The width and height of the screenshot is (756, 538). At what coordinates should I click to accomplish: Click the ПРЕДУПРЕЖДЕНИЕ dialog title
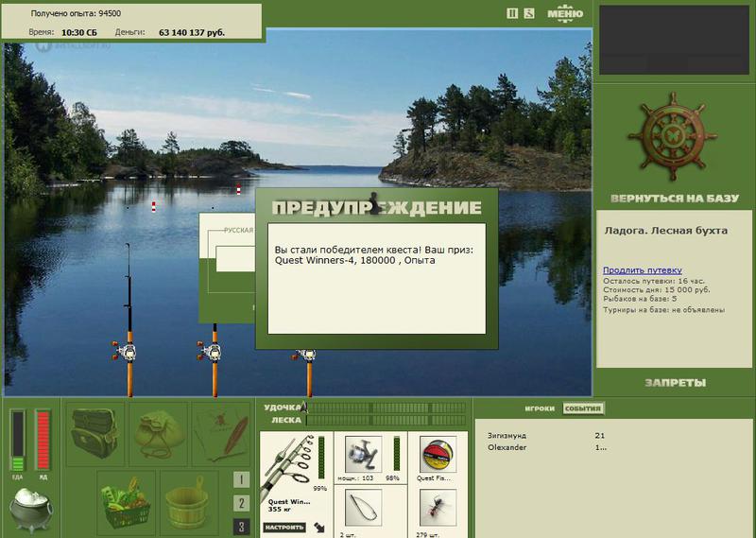click(x=376, y=207)
